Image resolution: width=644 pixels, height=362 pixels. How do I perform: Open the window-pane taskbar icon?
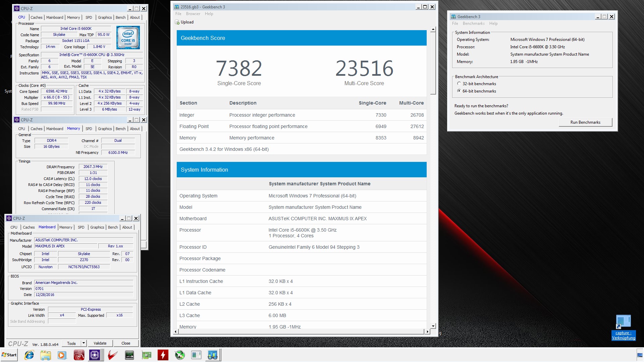click(x=196, y=355)
